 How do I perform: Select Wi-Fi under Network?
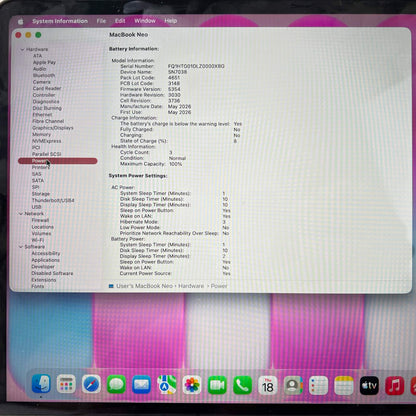coord(38,240)
